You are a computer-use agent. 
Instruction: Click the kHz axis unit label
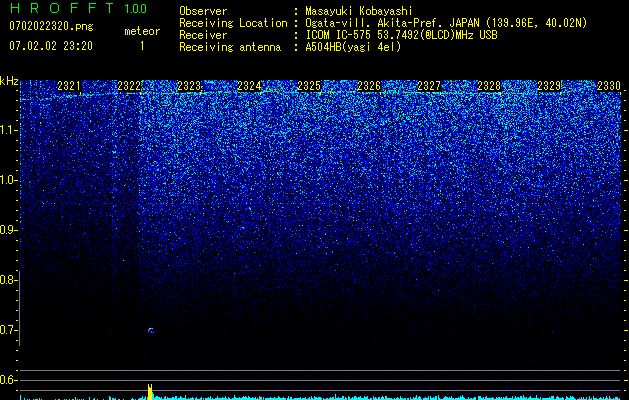point(9,81)
